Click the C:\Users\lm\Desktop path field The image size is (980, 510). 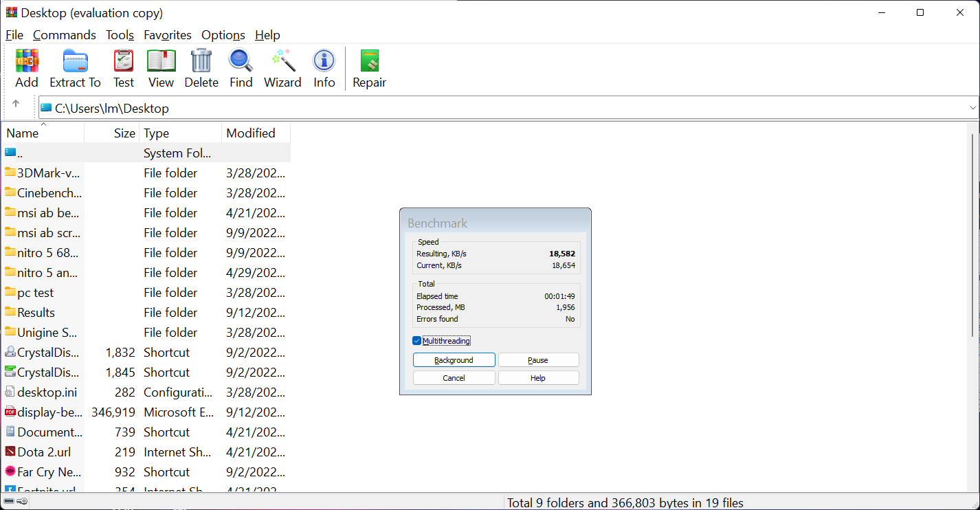pyautogui.click(x=509, y=108)
